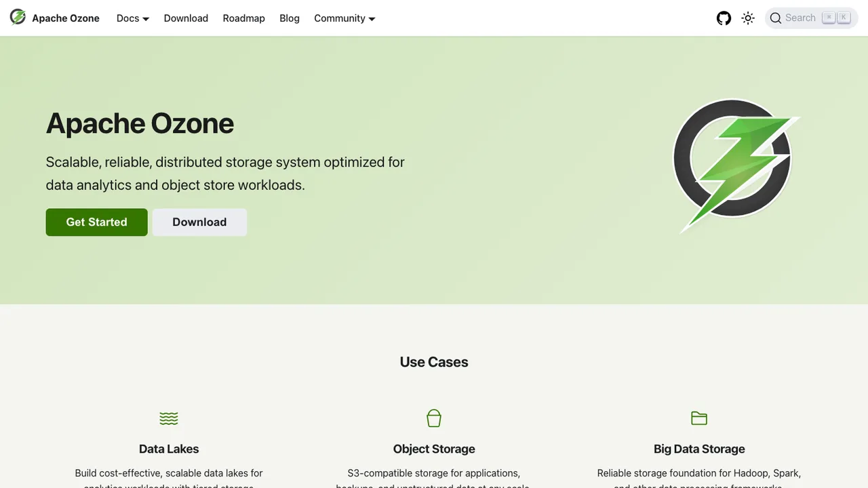868x488 pixels.
Task: Click the Apache Ozone navbar title text
Action: coord(66,18)
